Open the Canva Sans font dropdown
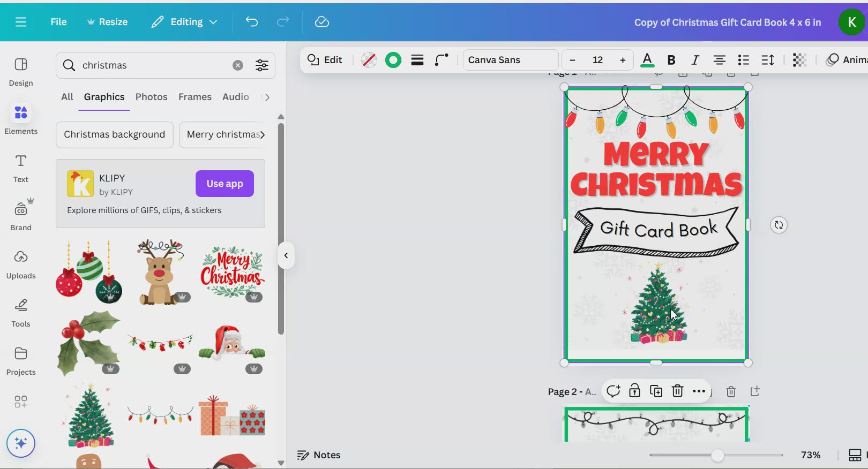Screen dimensions: 868x469 coord(510,60)
